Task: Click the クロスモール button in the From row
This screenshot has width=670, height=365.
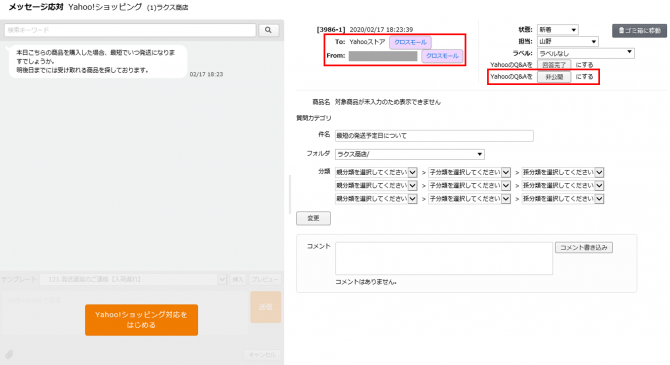Action: [442, 56]
